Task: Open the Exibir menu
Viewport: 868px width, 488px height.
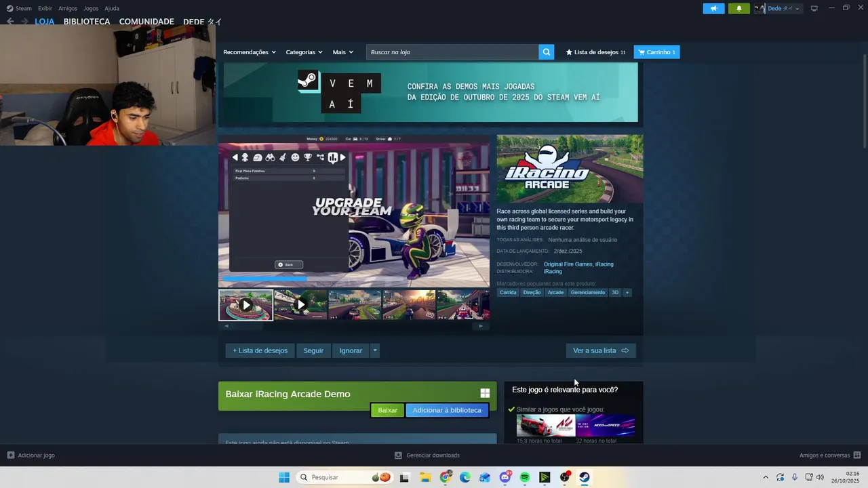Action: 45,8
